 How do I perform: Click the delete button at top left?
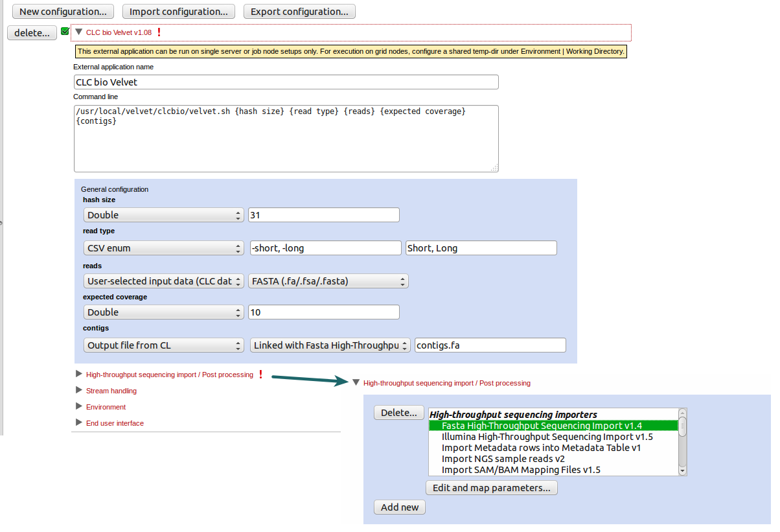tap(31, 32)
